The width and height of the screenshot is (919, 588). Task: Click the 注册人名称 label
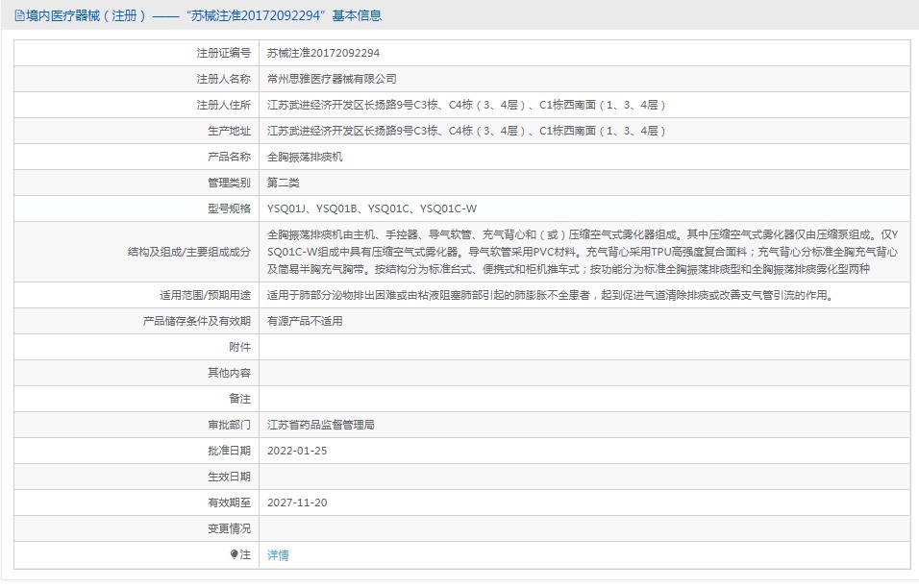pyautogui.click(x=223, y=79)
